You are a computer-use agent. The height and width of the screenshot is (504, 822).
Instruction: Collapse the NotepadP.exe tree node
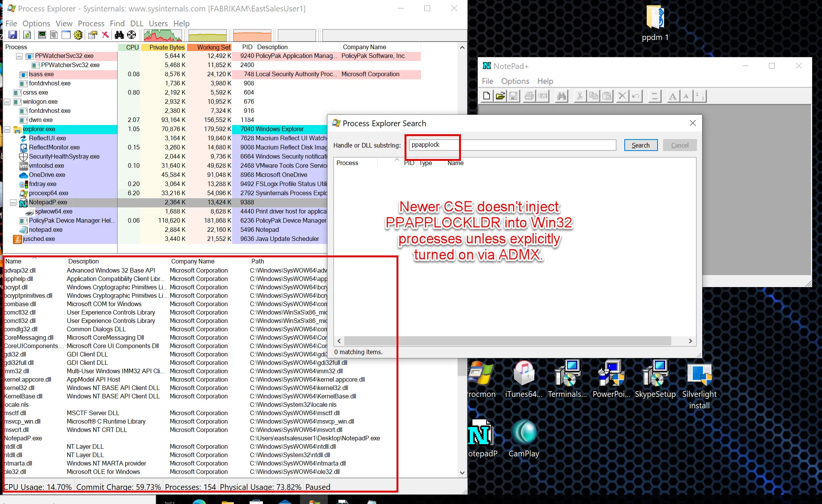[13, 202]
